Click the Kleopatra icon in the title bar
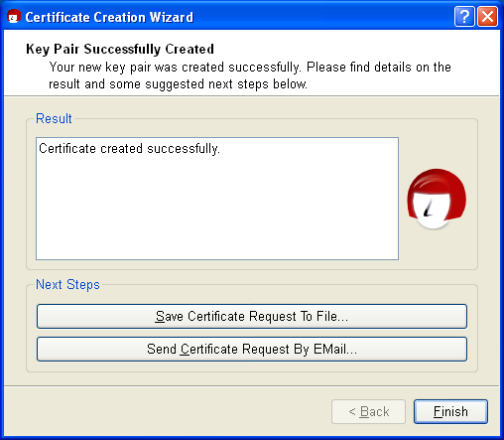The width and height of the screenshot is (504, 440). (x=14, y=17)
